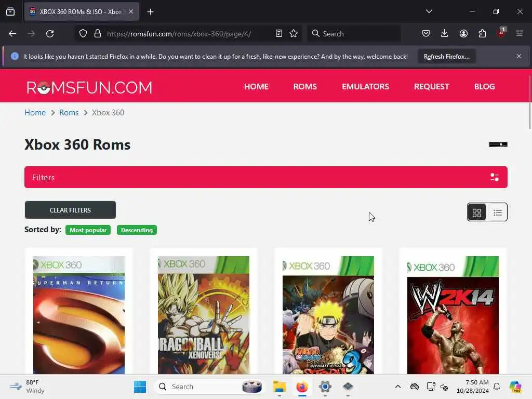The width and height of the screenshot is (532, 399).
Task: Open the EMULATORS nav item
Action: 365,87
